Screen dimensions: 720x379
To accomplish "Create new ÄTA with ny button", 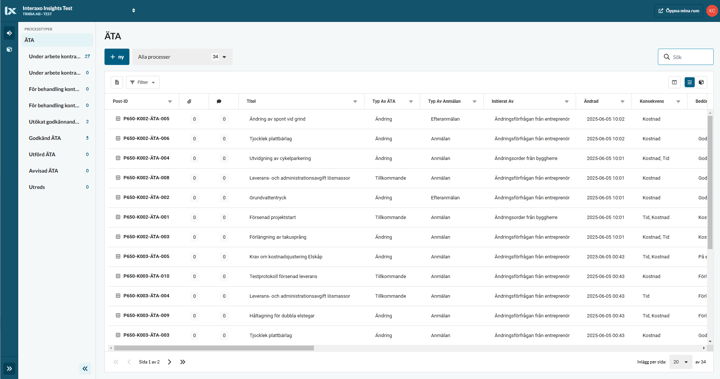I will pyautogui.click(x=117, y=57).
